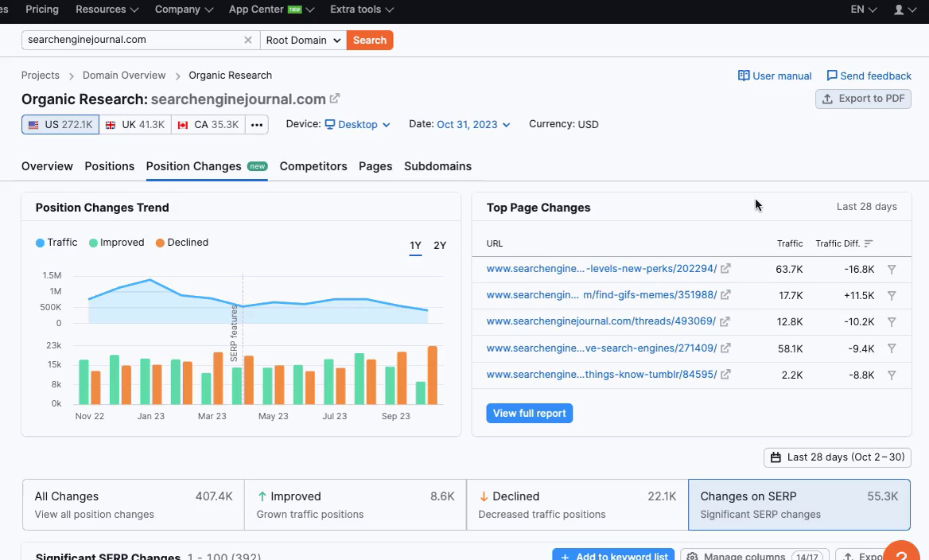Select the US 272.1K database

[x=60, y=124]
